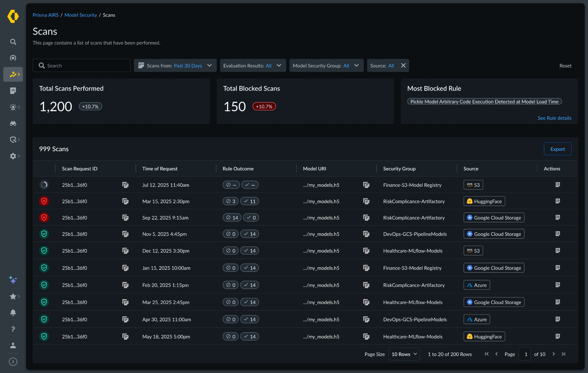The image size is (588, 373).
Task: Click the Model Security breadcrumb
Action: point(81,15)
